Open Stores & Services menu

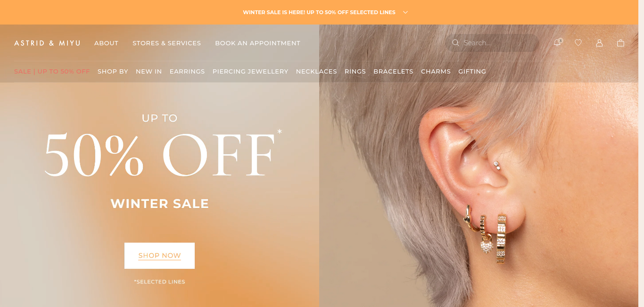coord(166,43)
